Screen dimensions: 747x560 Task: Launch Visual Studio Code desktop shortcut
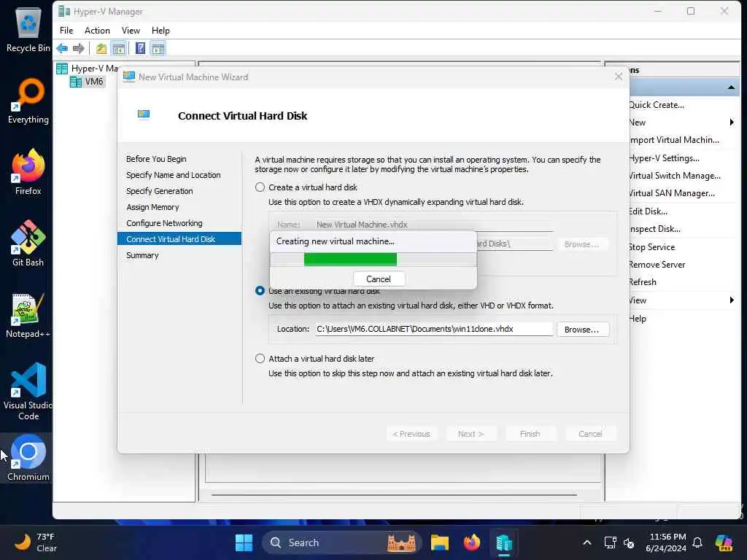coord(28,392)
